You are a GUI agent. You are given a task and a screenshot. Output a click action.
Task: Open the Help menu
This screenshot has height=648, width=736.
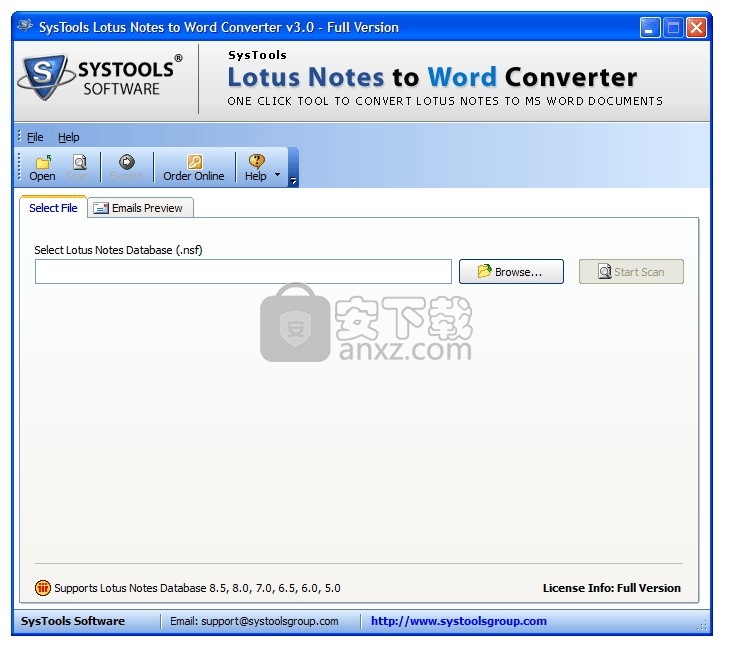click(x=69, y=137)
